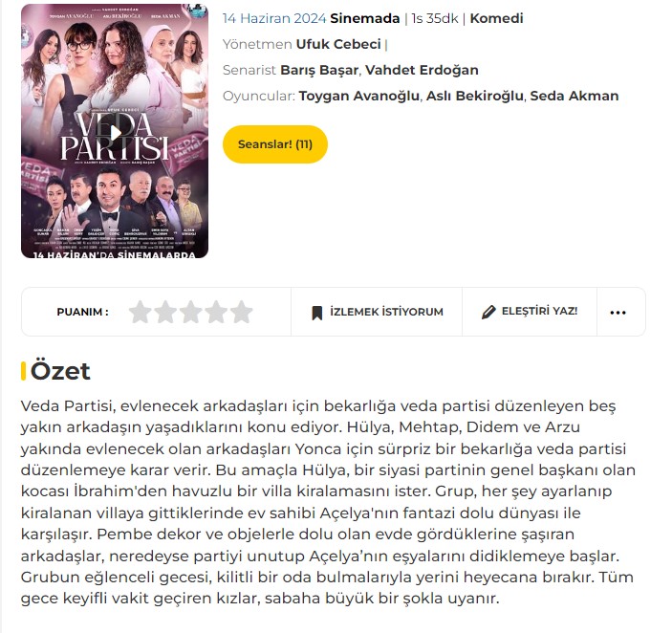The width and height of the screenshot is (672, 633).
Task: Click the bookmark icon for İzlemek İstiyorum
Action: pyautogui.click(x=316, y=313)
